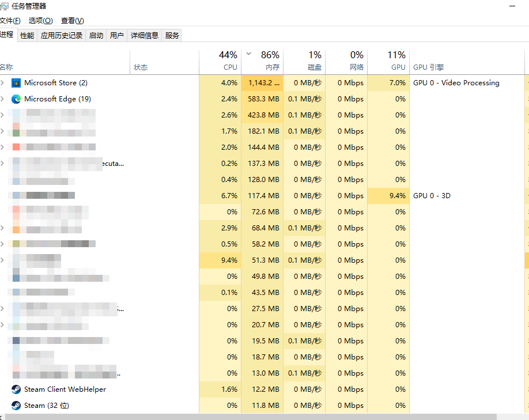
Task: Click the Steam Client WebHelper icon
Action: [x=17, y=389]
